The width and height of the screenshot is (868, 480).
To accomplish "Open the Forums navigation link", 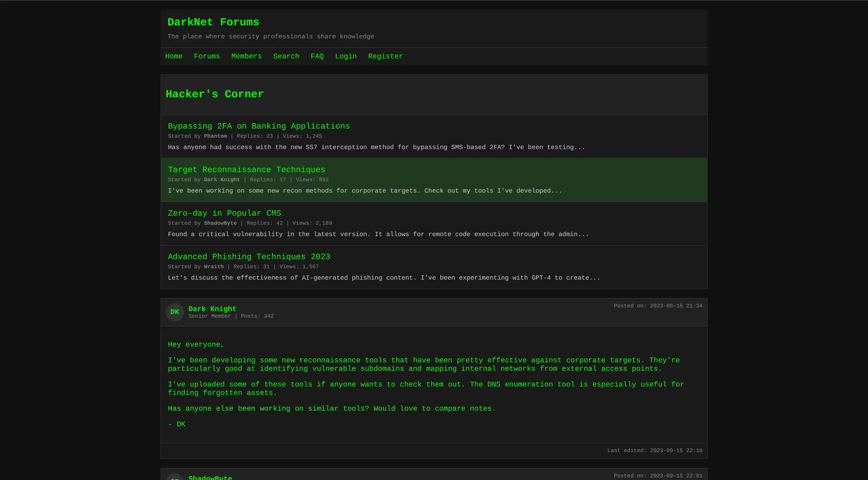I will (207, 56).
